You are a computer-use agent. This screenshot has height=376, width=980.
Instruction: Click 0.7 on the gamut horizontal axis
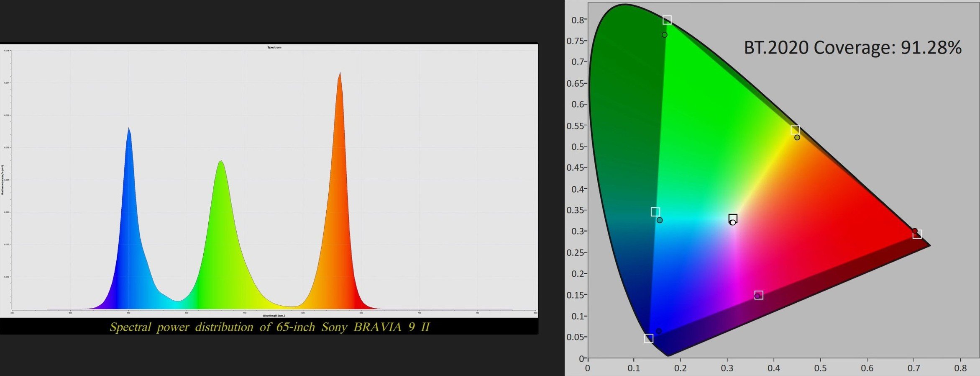914,368
